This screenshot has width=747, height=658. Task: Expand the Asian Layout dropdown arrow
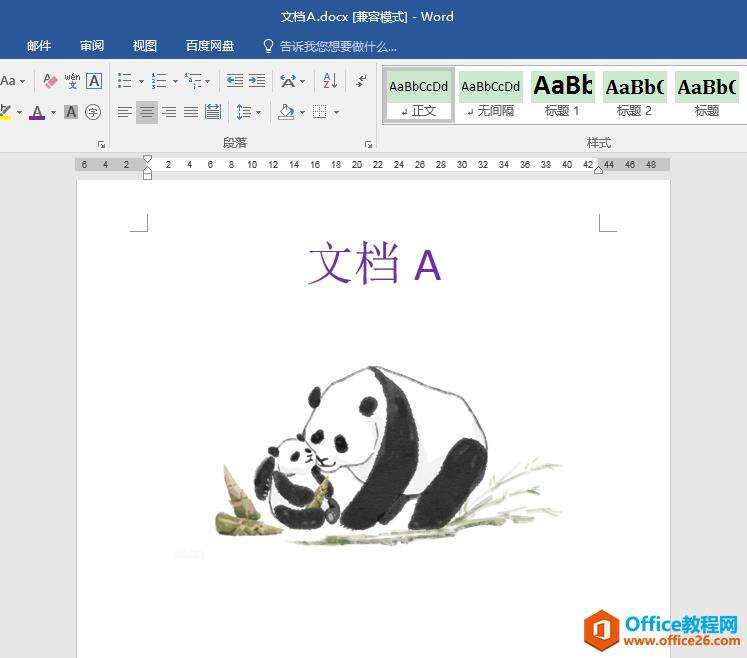tap(303, 81)
